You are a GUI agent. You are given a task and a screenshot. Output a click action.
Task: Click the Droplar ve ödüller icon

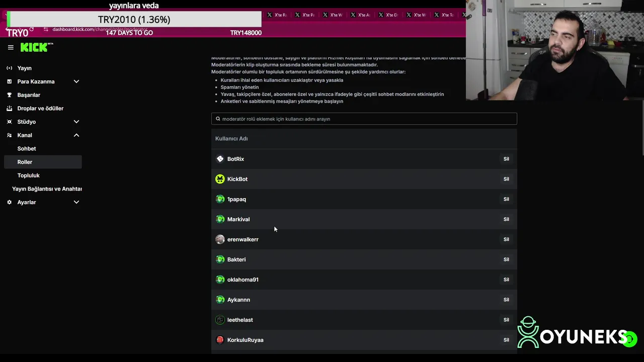tap(10, 108)
